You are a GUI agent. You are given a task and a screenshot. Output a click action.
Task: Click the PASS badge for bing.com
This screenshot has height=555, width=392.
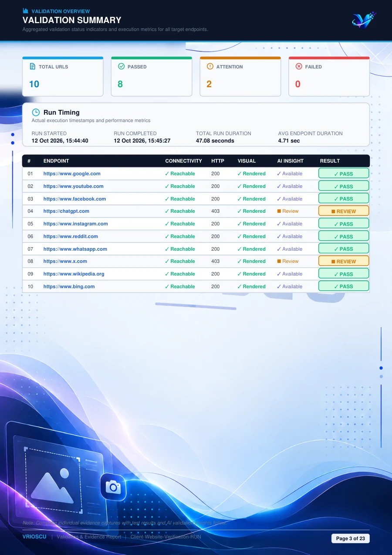[x=344, y=286]
